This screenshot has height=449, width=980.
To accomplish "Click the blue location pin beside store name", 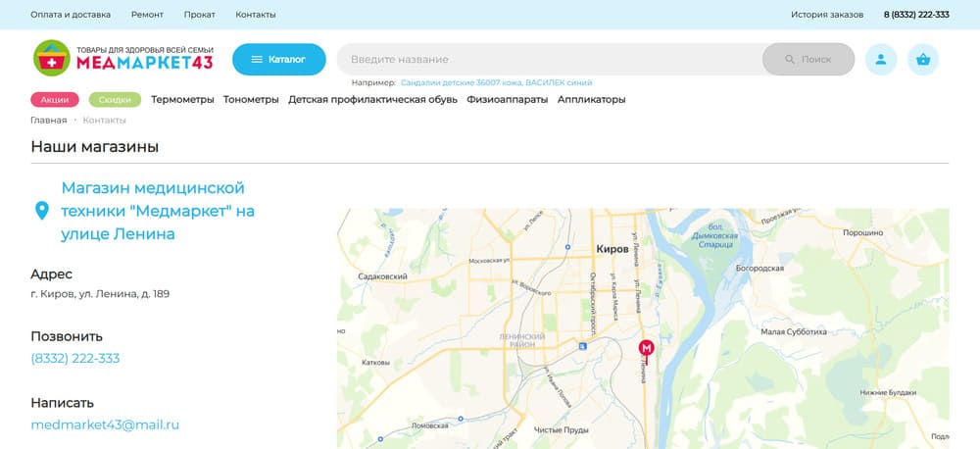I will (x=42, y=211).
